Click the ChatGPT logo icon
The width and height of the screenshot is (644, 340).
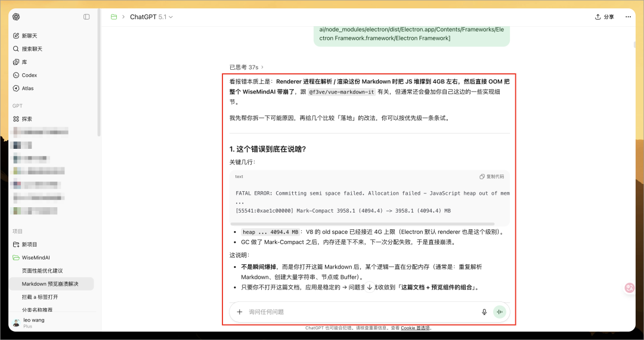[16, 17]
